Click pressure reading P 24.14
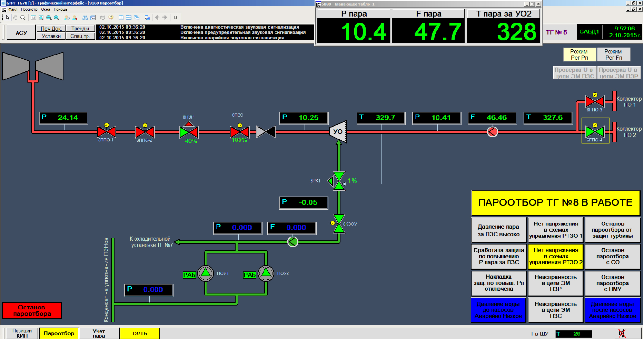 pyautogui.click(x=63, y=118)
